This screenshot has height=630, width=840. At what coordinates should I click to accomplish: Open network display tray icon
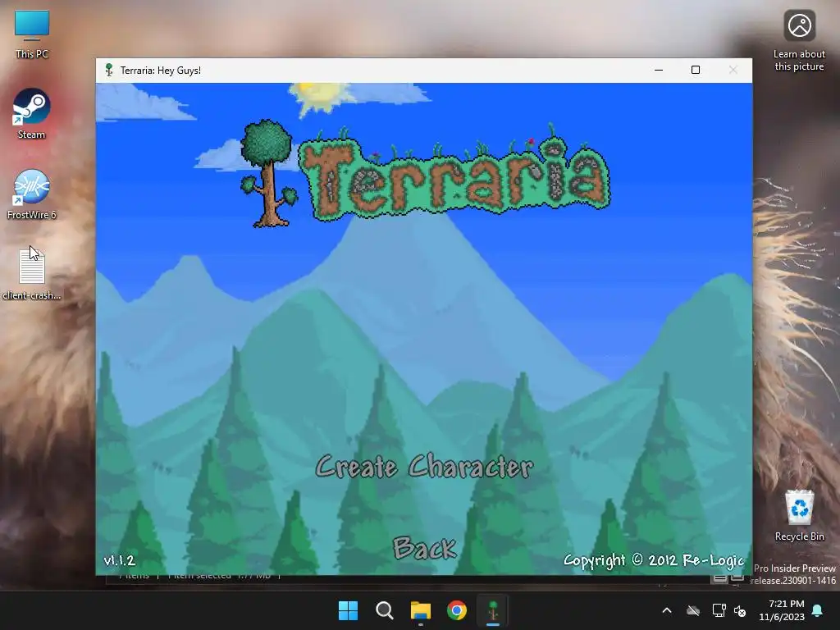click(x=719, y=610)
